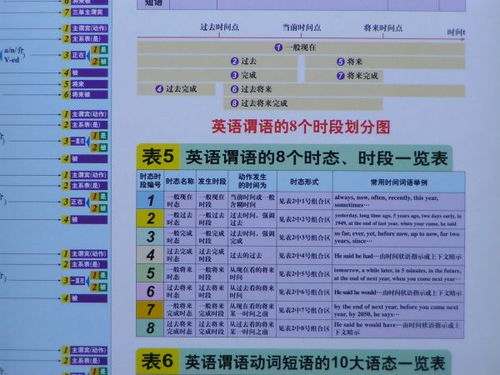Click the yellow 表6 label

click(x=157, y=361)
